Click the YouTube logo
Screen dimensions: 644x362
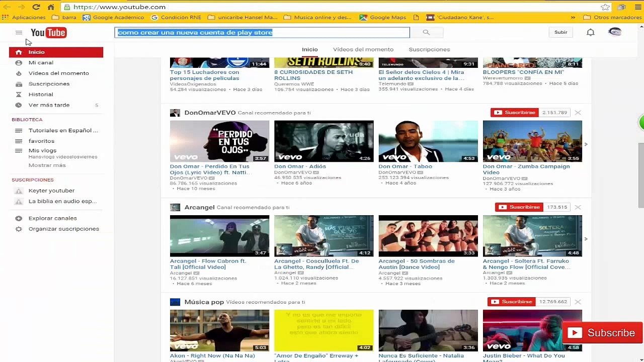tap(48, 33)
